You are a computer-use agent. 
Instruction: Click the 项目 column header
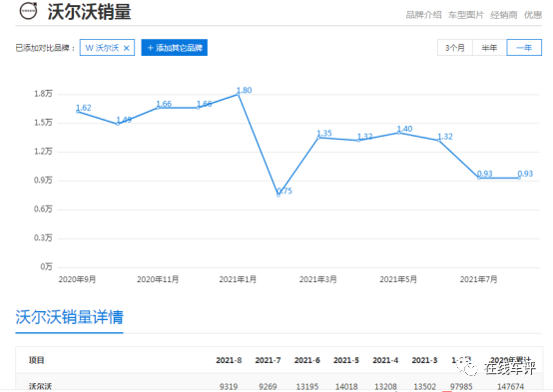click(x=36, y=360)
